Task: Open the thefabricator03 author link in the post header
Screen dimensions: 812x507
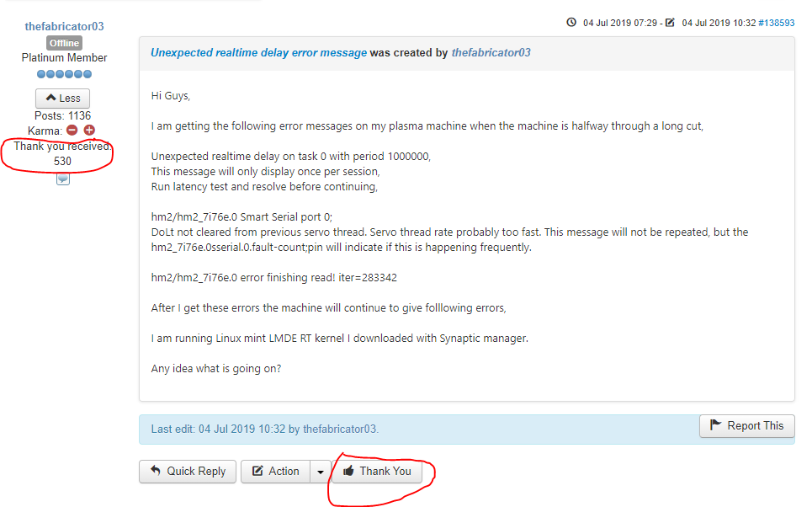Action: tap(491, 52)
